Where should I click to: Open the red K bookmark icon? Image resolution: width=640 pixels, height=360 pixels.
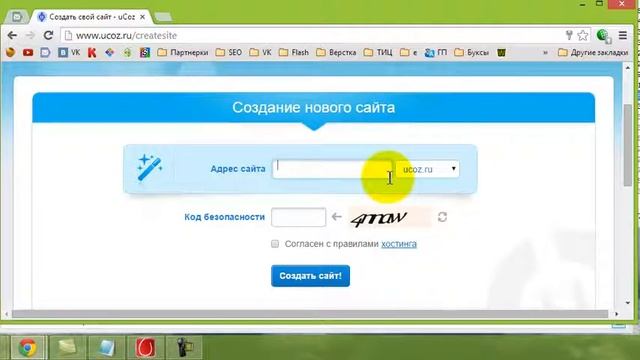[92, 53]
